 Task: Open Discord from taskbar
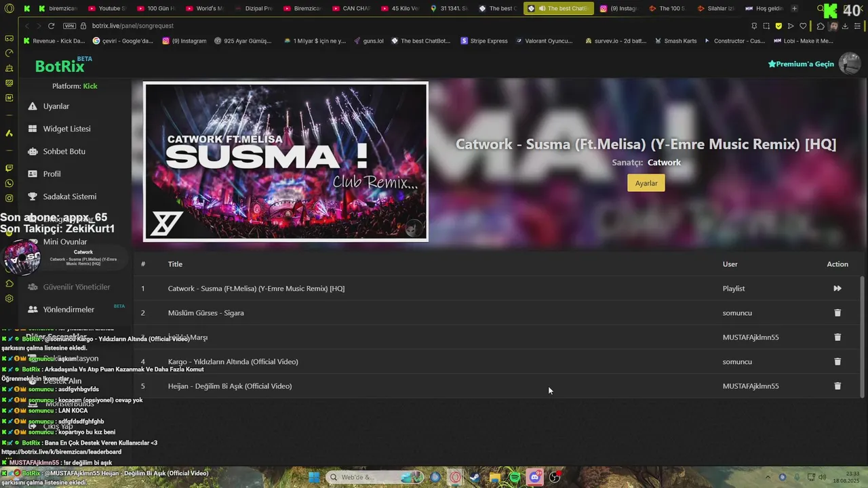coord(535,477)
